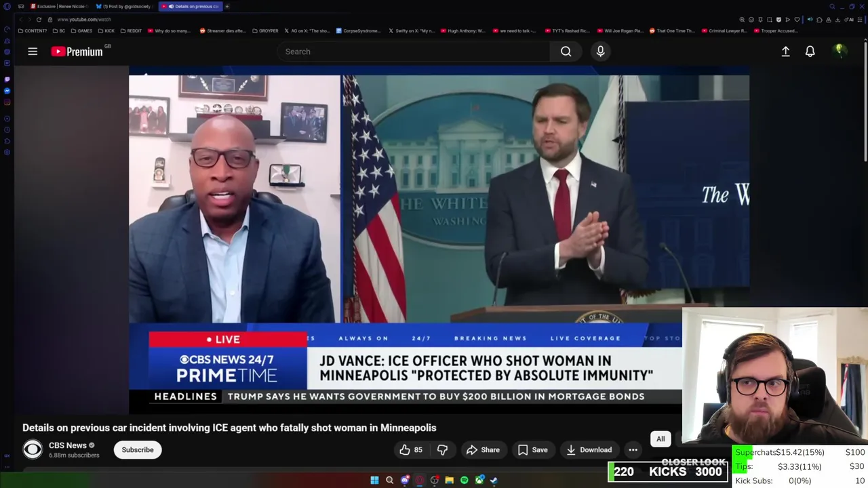Reload the current page
Image resolution: width=868 pixels, height=488 pixels.
(39, 20)
